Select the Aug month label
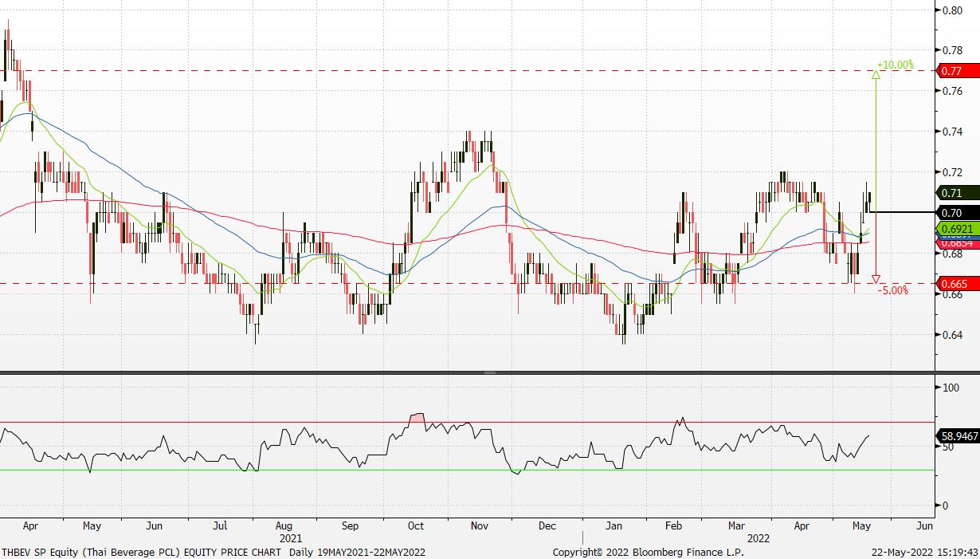980x559 pixels. 284,526
